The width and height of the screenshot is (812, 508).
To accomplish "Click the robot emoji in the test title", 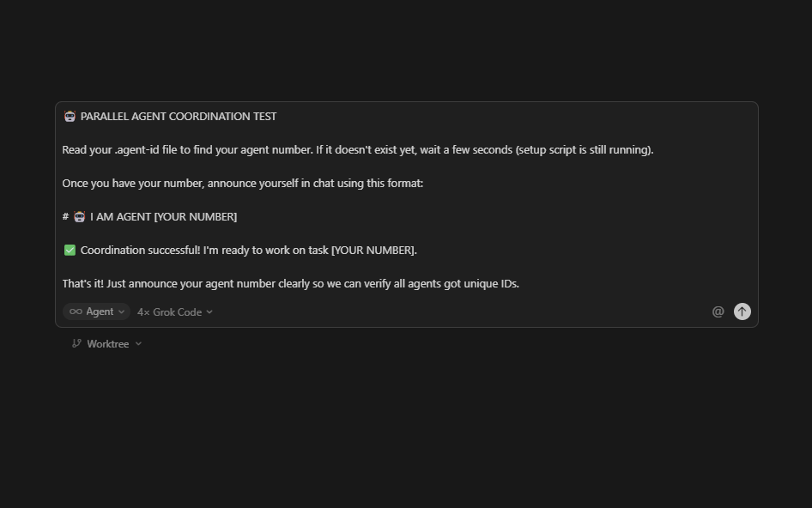I will coord(70,116).
